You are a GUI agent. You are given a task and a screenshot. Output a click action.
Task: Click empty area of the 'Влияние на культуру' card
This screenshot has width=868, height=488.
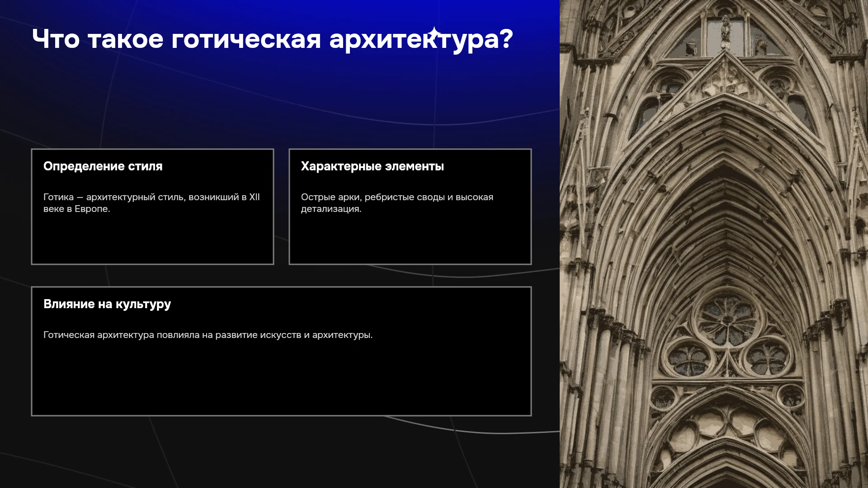pos(281,380)
